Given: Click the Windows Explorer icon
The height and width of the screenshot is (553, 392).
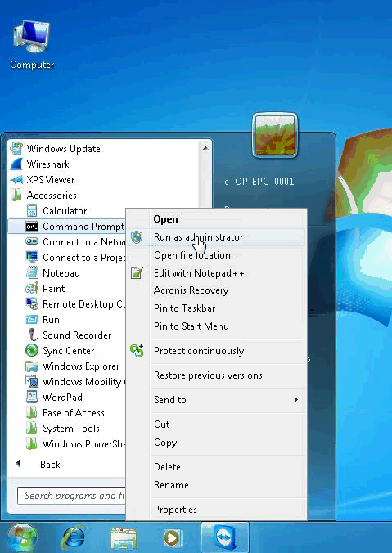Looking at the screenshot, I should [32, 366].
